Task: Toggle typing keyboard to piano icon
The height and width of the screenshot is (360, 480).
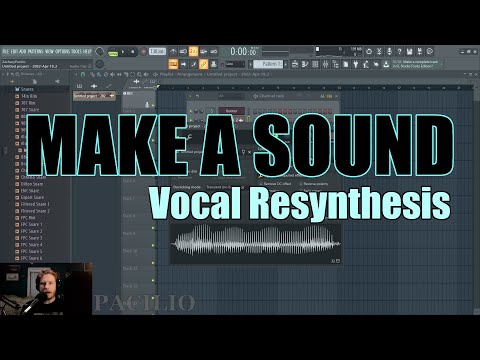Action: (x=173, y=64)
